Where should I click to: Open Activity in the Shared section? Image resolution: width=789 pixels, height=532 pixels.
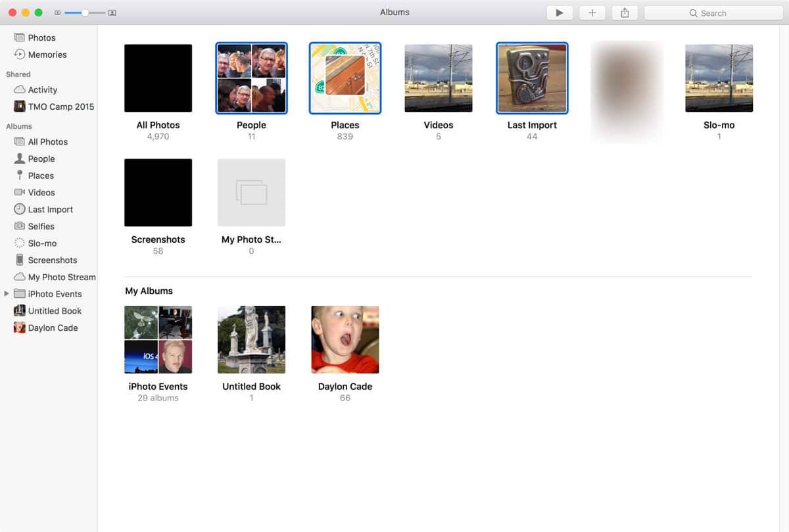pos(42,90)
